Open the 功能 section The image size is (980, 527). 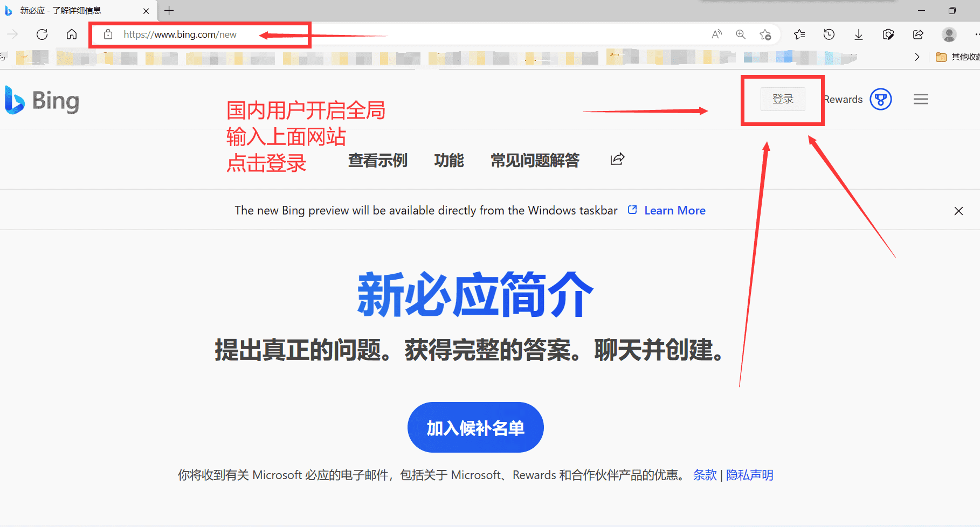pos(449,160)
